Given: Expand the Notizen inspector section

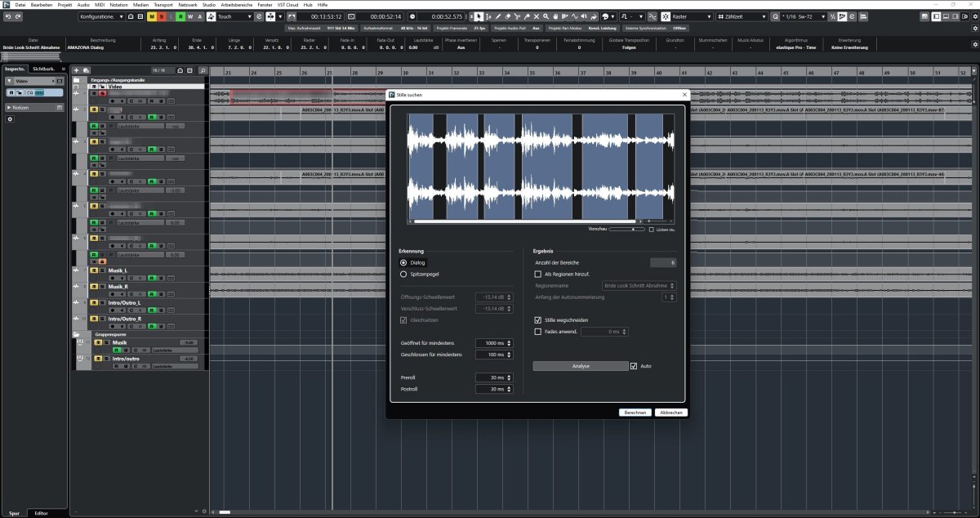Looking at the screenshot, I should 9,107.
